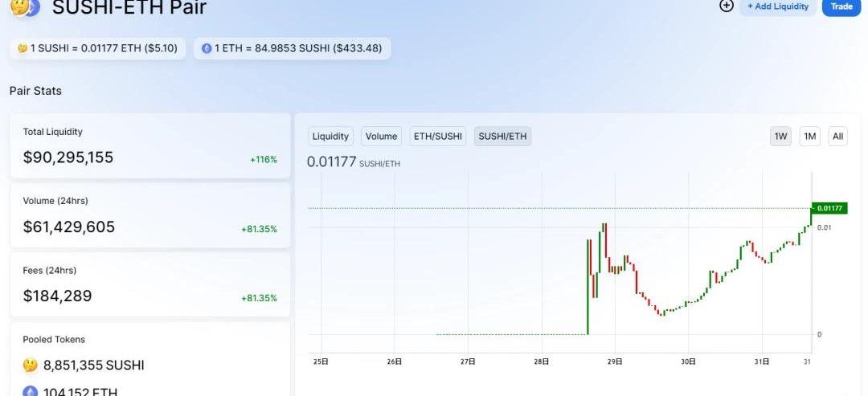This screenshot has height=396, width=868.
Task: Select the SUSHI/ETH chart tab
Action: (x=502, y=137)
